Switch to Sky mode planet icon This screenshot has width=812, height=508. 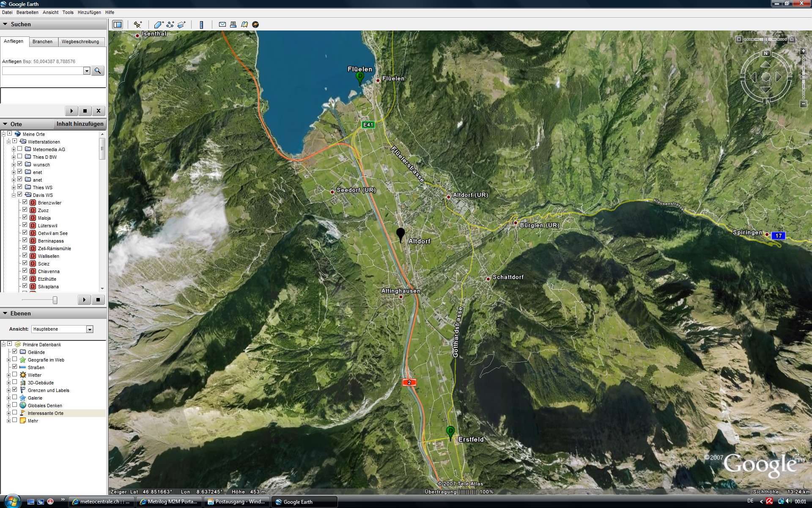pos(255,25)
